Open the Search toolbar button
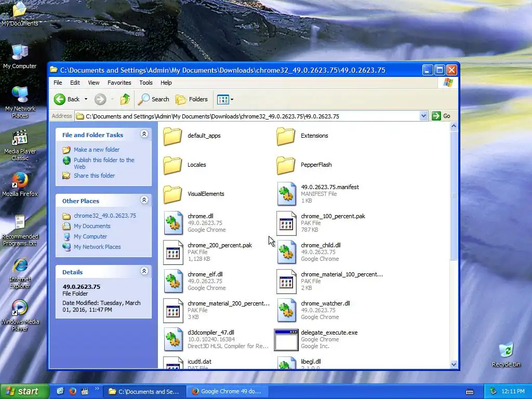 click(154, 99)
